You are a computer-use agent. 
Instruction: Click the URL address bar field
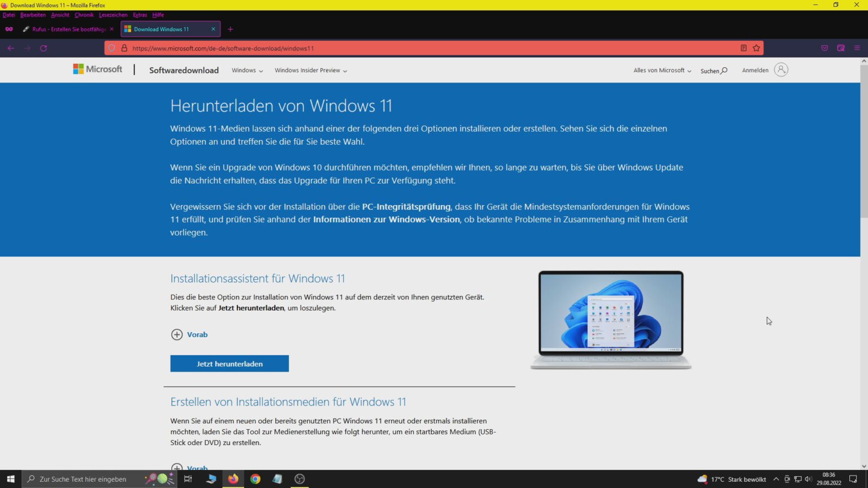(433, 48)
